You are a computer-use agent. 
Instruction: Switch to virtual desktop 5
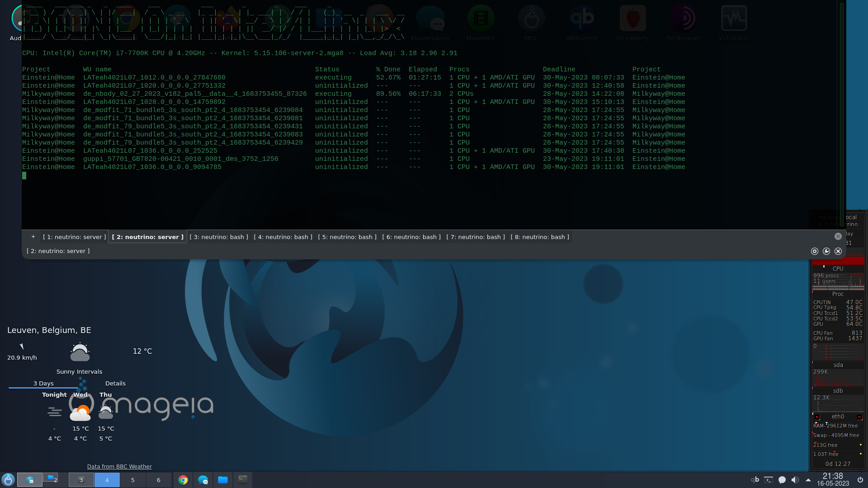tap(132, 480)
